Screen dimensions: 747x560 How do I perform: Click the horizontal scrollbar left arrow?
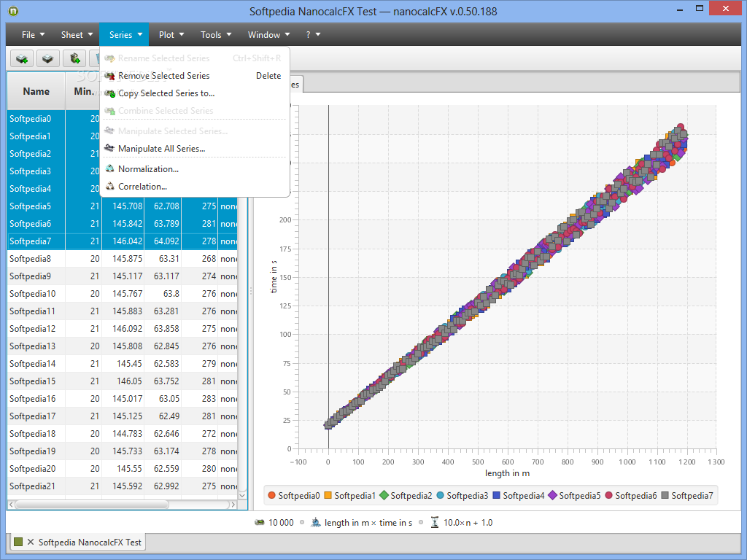click(x=12, y=505)
